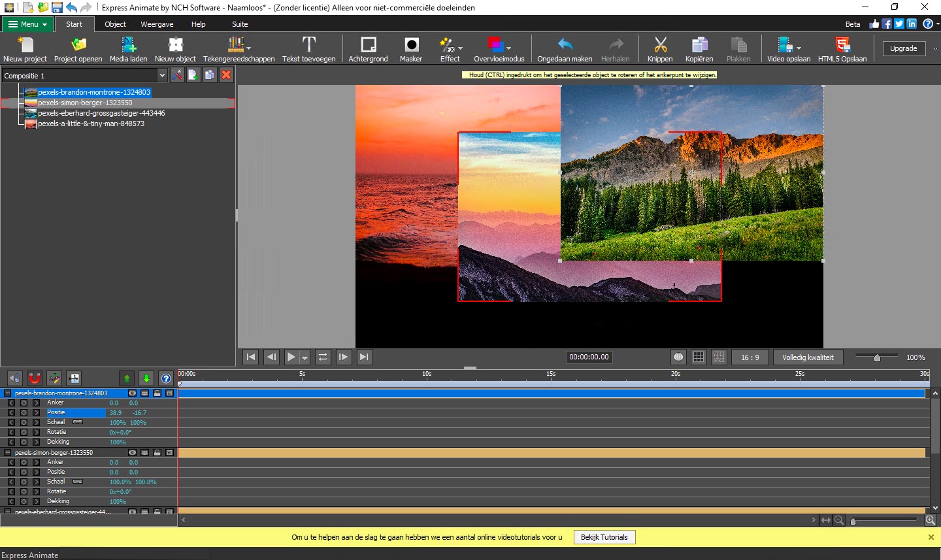Image resolution: width=941 pixels, height=560 pixels.
Task: Open the Menu button
Action: pos(27,24)
